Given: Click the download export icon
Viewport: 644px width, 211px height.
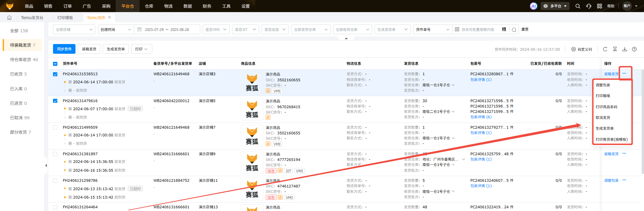Looking at the screenshot, I should (x=625, y=49).
